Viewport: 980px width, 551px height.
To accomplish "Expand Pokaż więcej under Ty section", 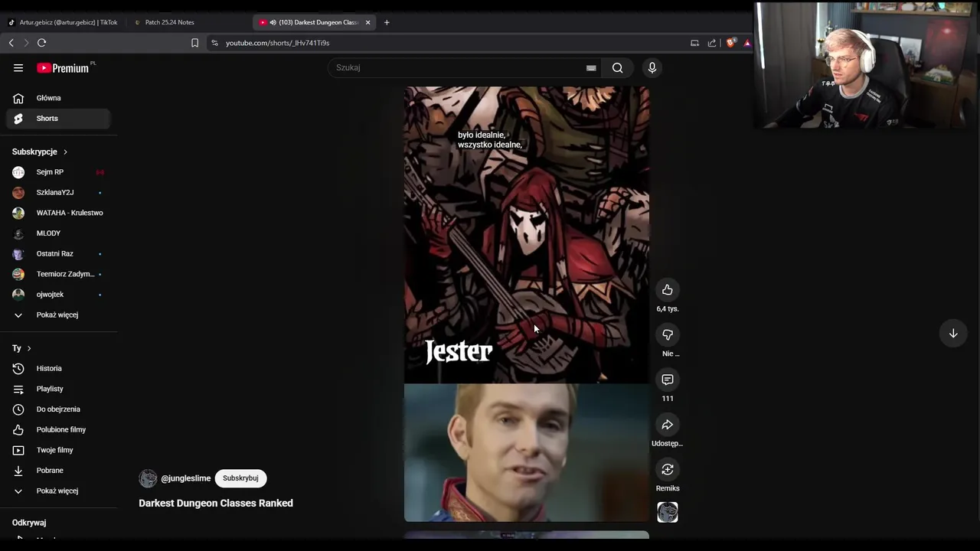I will [58, 491].
